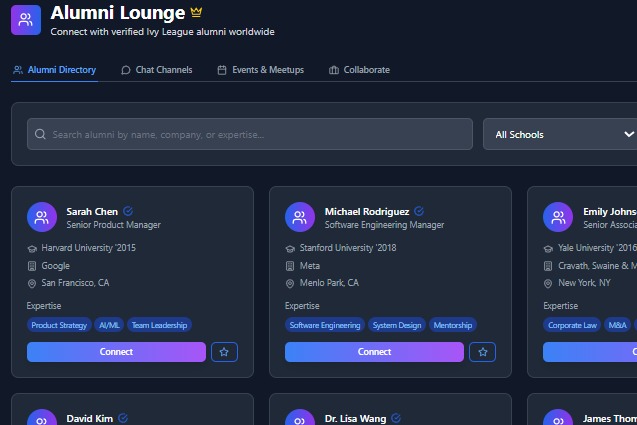Click the Alumni Lounge purple logo icon
This screenshot has width=637, height=425.
(26, 20)
